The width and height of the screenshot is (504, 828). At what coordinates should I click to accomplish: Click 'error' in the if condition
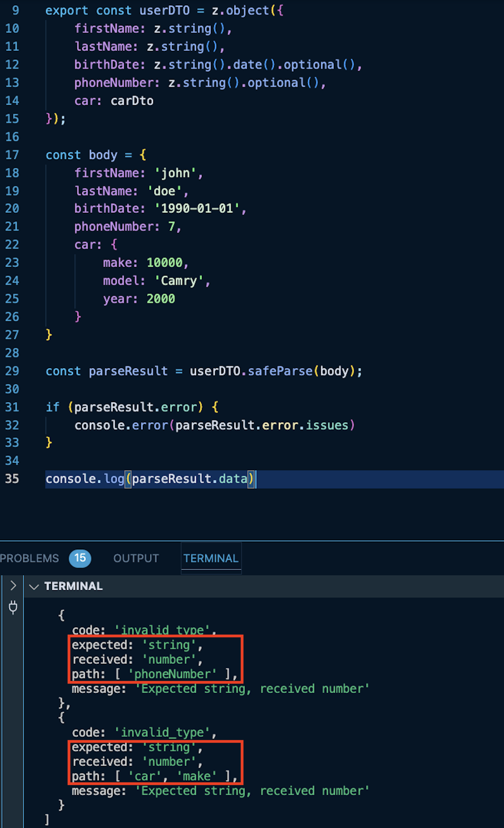pyautogui.click(x=179, y=407)
